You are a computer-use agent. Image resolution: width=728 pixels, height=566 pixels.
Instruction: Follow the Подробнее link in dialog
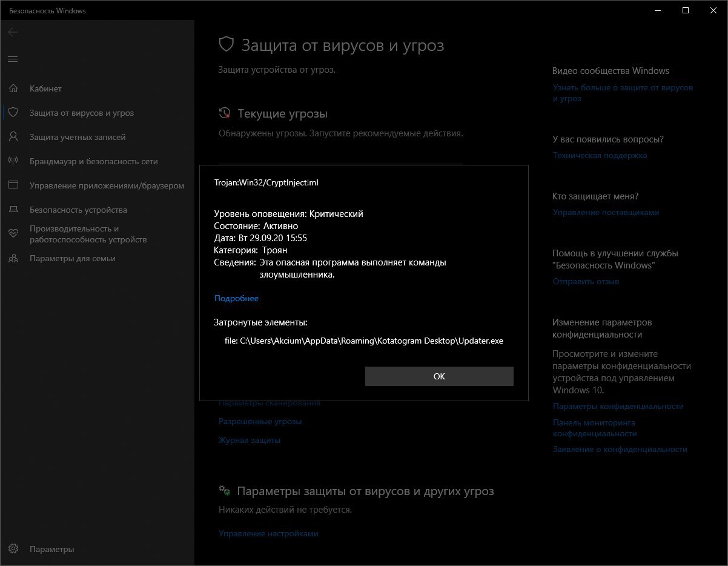click(x=236, y=298)
